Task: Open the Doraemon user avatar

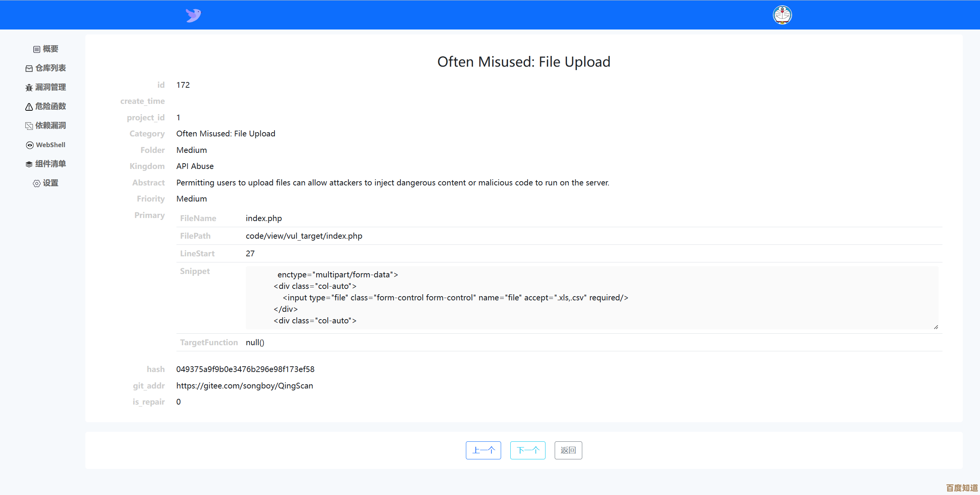Action: click(x=782, y=15)
